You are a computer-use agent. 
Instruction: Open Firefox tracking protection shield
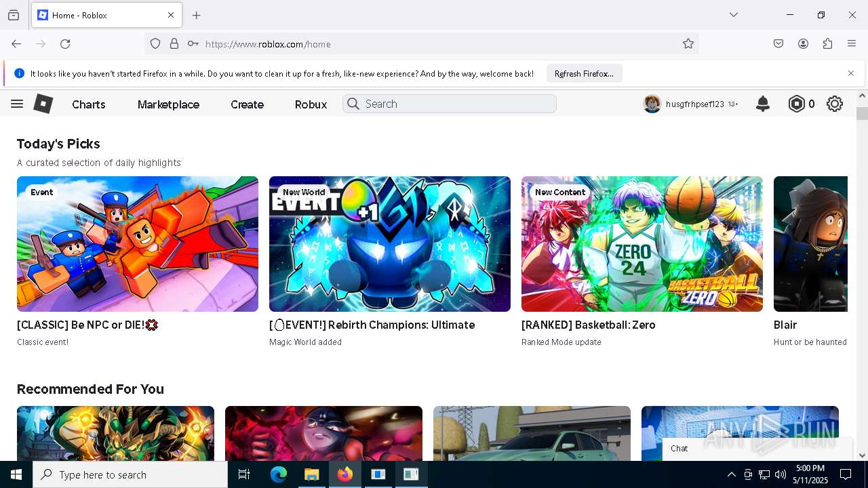(155, 44)
